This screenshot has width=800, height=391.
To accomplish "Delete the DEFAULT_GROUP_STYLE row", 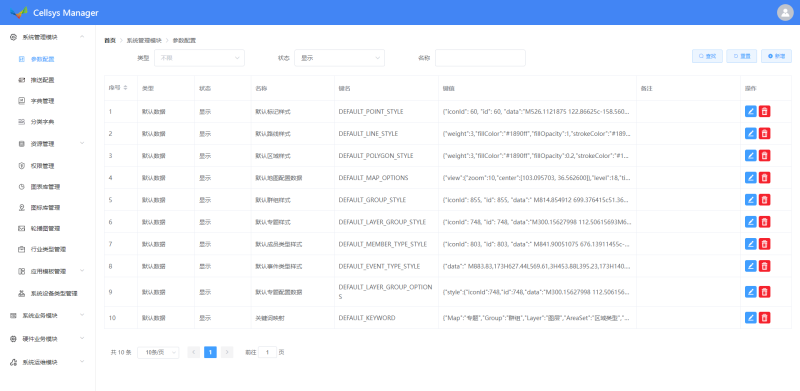I will pyautogui.click(x=764, y=200).
